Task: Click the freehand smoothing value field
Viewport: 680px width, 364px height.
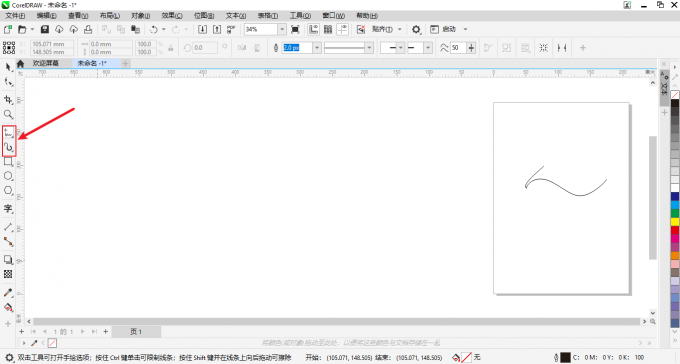Action: click(458, 48)
